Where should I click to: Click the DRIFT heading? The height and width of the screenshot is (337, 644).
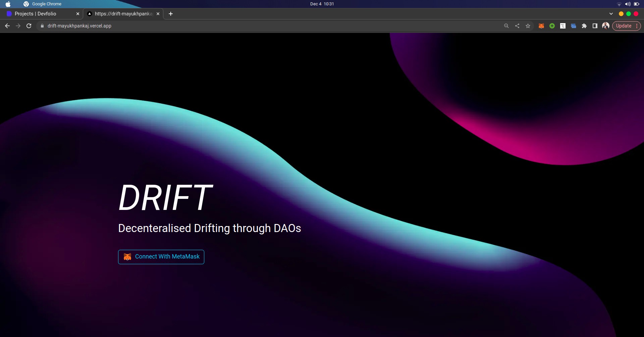(x=165, y=198)
